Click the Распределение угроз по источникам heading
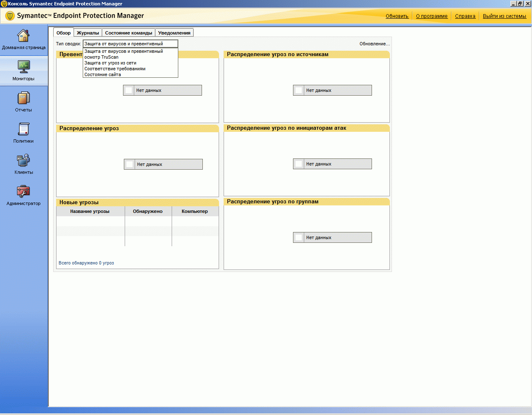 tap(278, 54)
